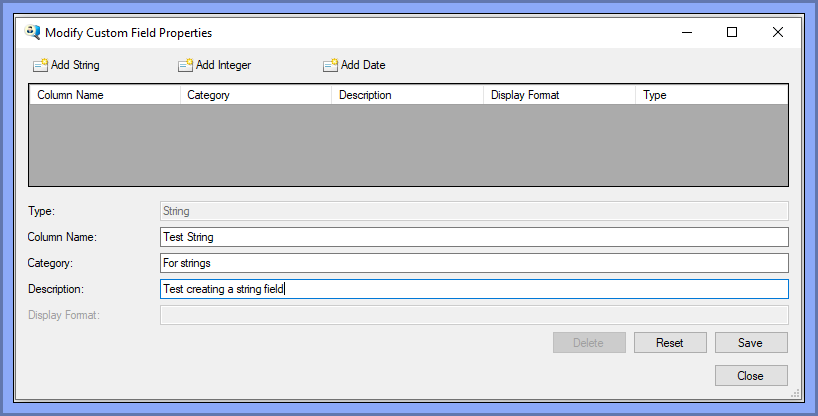Click the 'Display Format:' label
This screenshot has height=416, width=818.
coord(64,315)
